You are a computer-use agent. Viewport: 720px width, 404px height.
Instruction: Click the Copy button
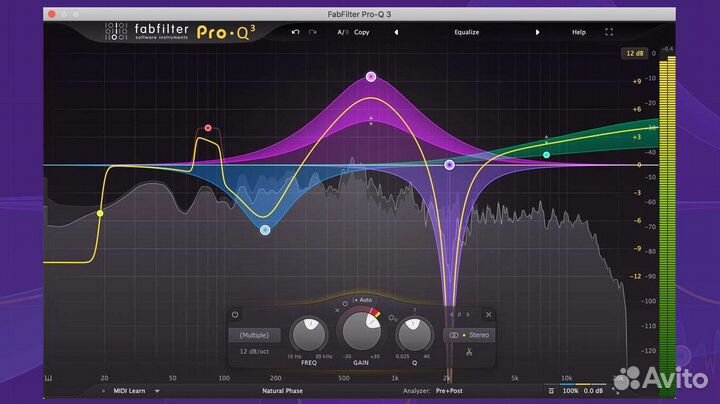362,32
